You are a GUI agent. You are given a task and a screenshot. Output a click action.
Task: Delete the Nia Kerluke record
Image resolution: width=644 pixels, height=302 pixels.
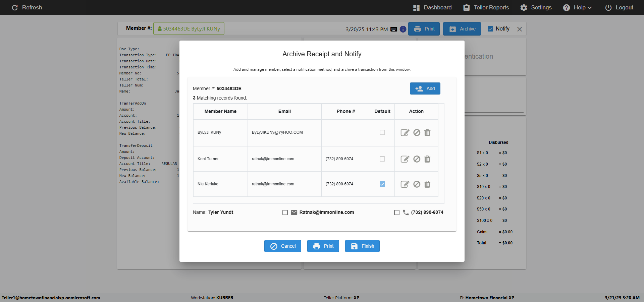(x=427, y=184)
